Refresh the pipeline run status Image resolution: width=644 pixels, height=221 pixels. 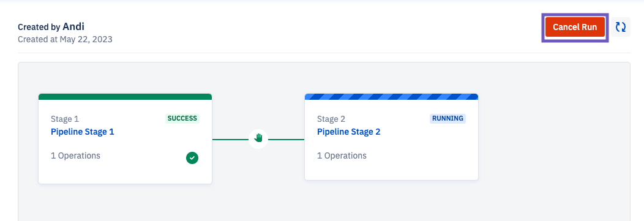621,27
